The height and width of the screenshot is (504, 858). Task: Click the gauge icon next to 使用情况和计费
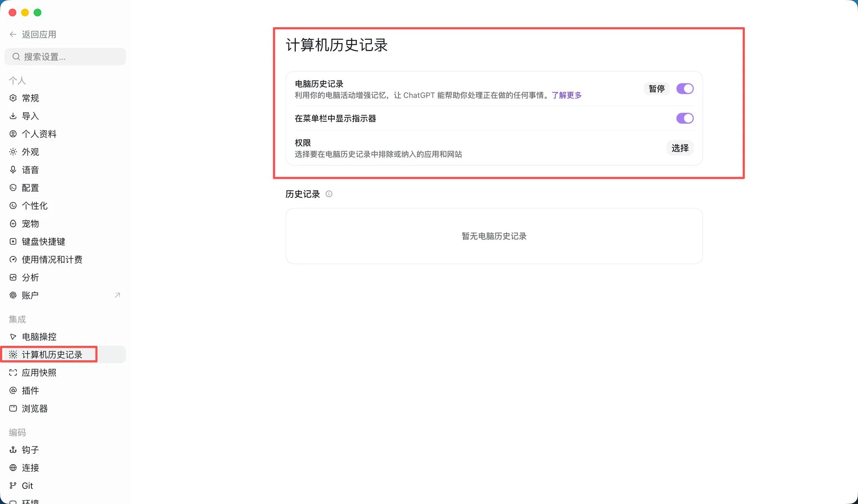[x=13, y=259]
